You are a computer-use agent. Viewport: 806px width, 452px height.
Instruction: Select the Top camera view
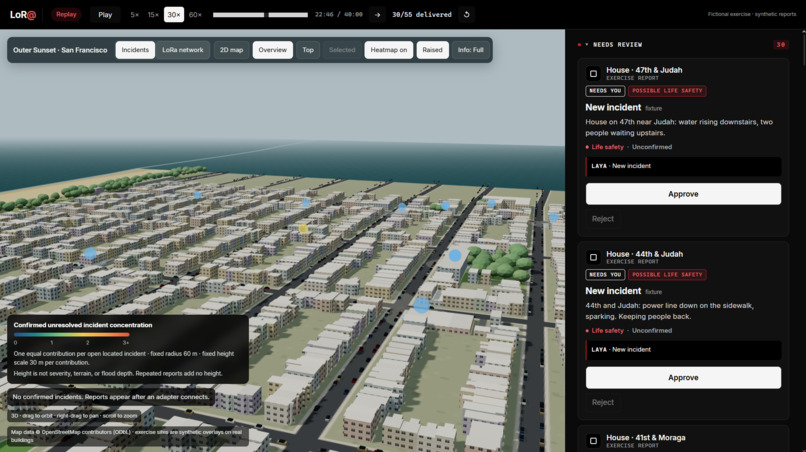click(x=308, y=50)
